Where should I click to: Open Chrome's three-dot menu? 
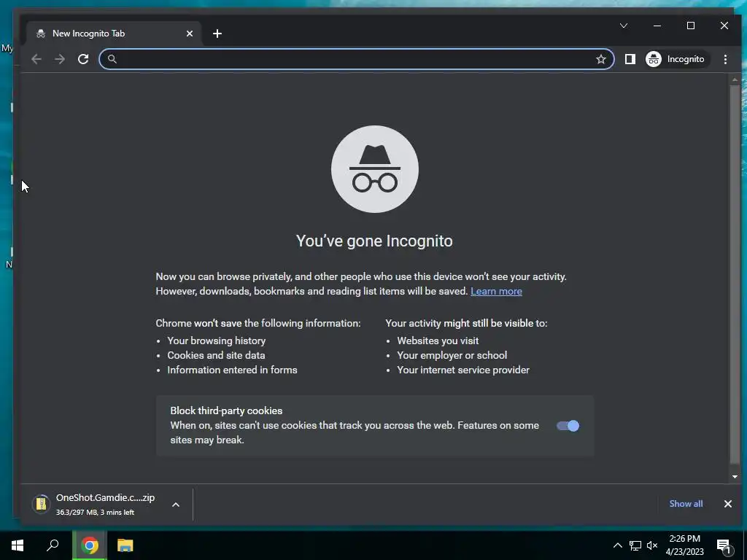click(x=725, y=59)
